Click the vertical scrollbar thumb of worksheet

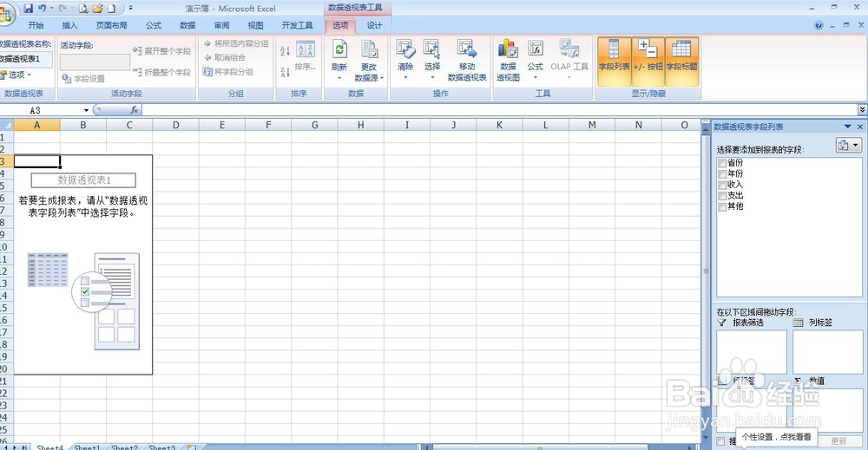click(x=706, y=271)
